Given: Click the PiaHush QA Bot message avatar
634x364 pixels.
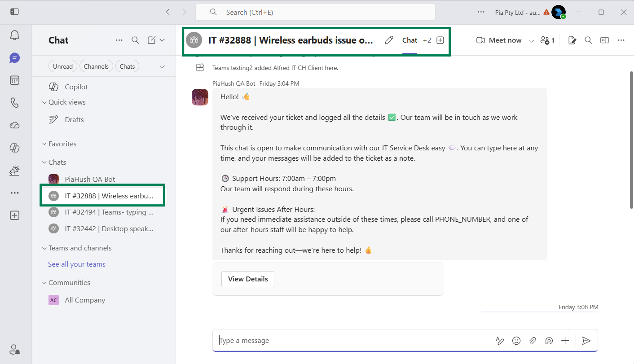Looking at the screenshot, I should pos(200,97).
